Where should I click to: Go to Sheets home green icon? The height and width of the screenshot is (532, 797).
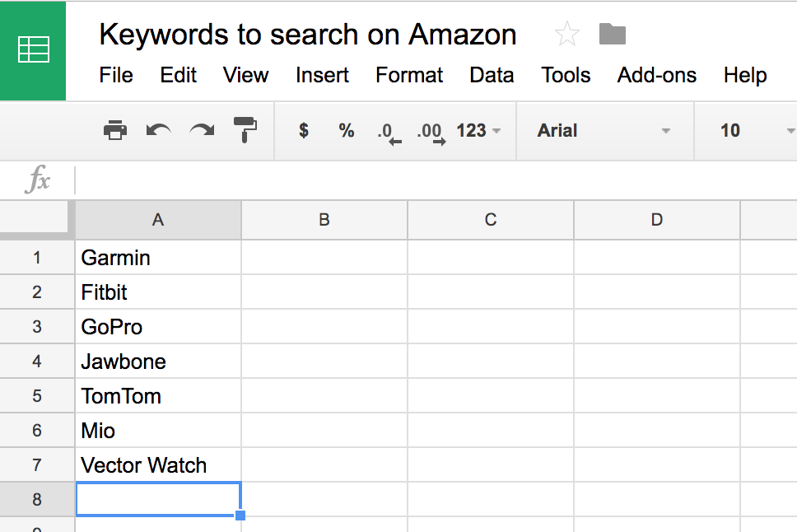pos(33,50)
